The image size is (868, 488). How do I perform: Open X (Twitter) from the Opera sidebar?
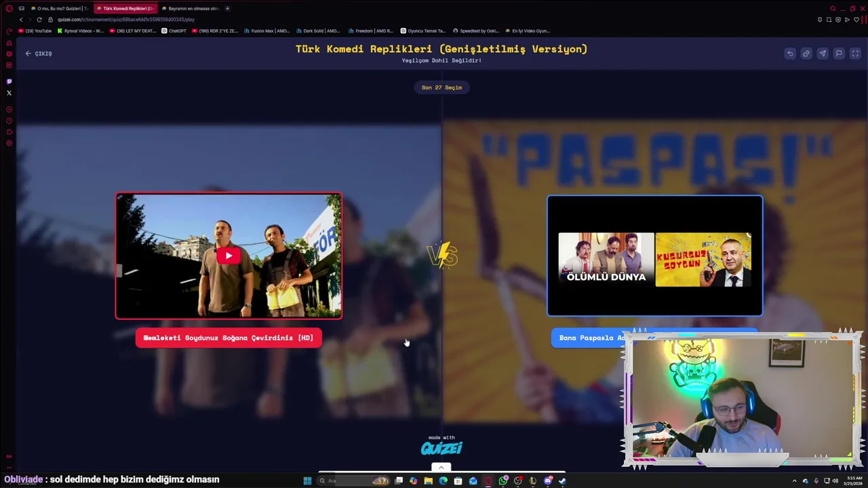[x=9, y=93]
